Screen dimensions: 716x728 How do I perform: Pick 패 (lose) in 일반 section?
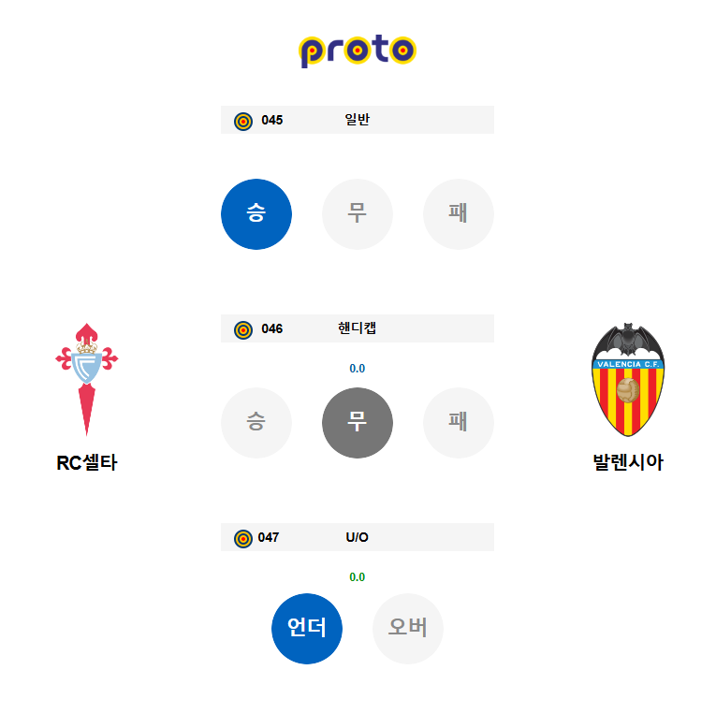pyautogui.click(x=459, y=214)
